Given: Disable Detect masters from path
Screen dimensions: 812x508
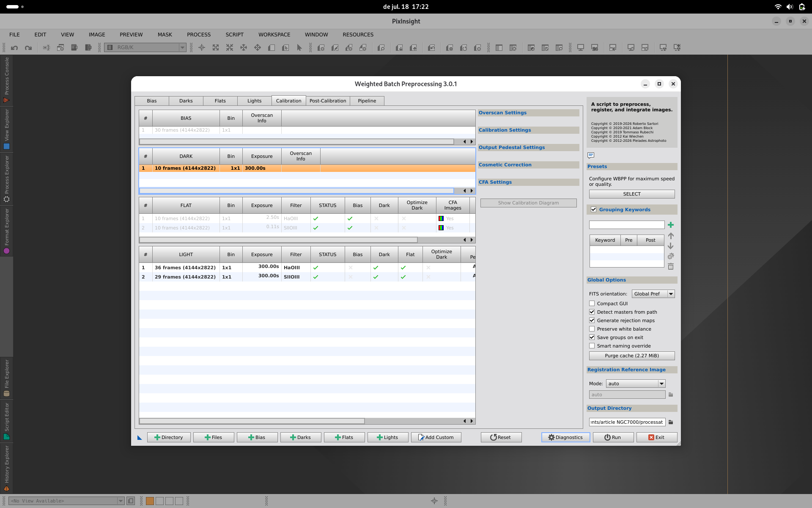Looking at the screenshot, I should coord(592,312).
